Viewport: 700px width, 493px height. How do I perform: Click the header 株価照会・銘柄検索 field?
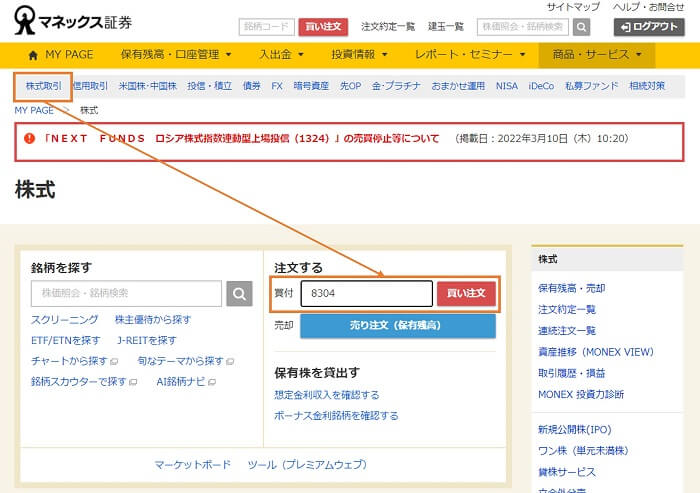[523, 27]
